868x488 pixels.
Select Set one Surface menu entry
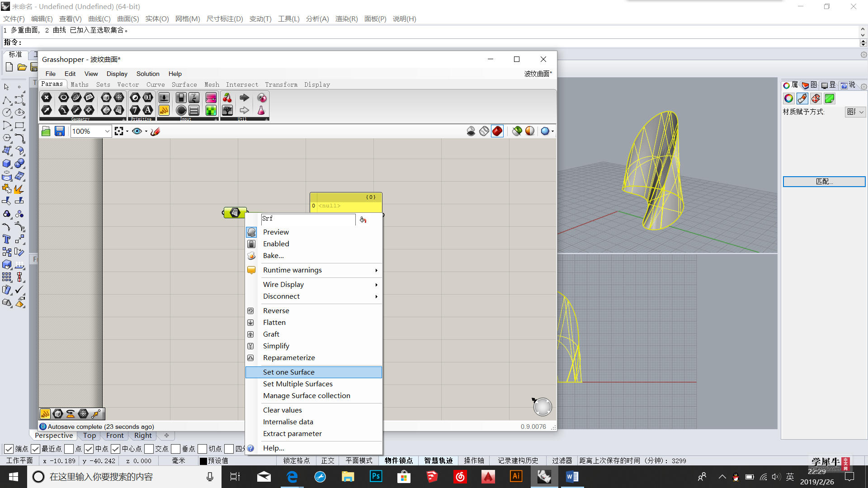click(314, 372)
